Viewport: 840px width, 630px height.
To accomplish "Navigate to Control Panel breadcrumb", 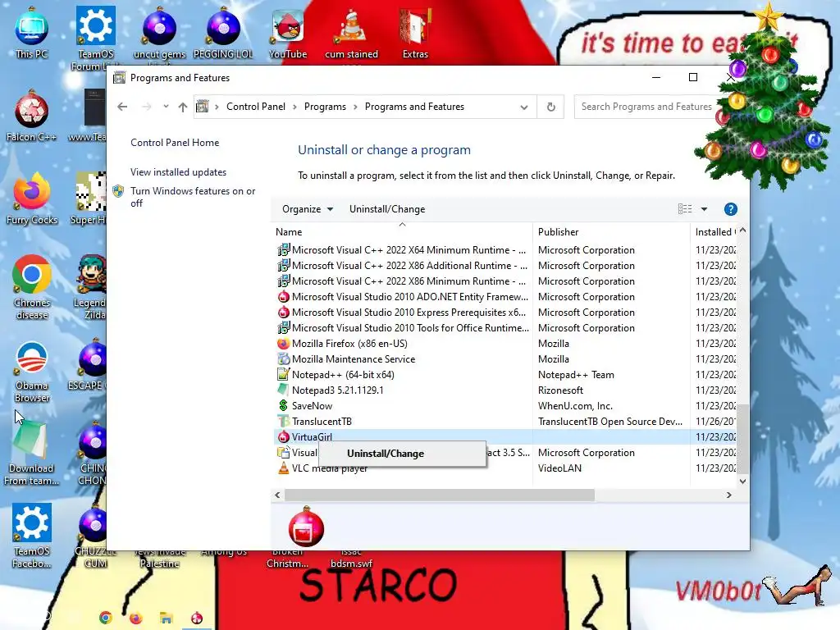I will coord(256,107).
